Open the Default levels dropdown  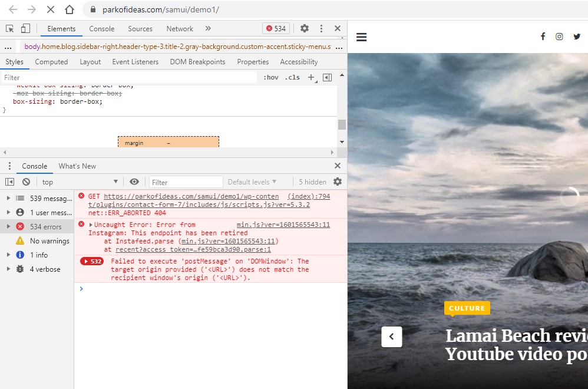[x=252, y=182]
